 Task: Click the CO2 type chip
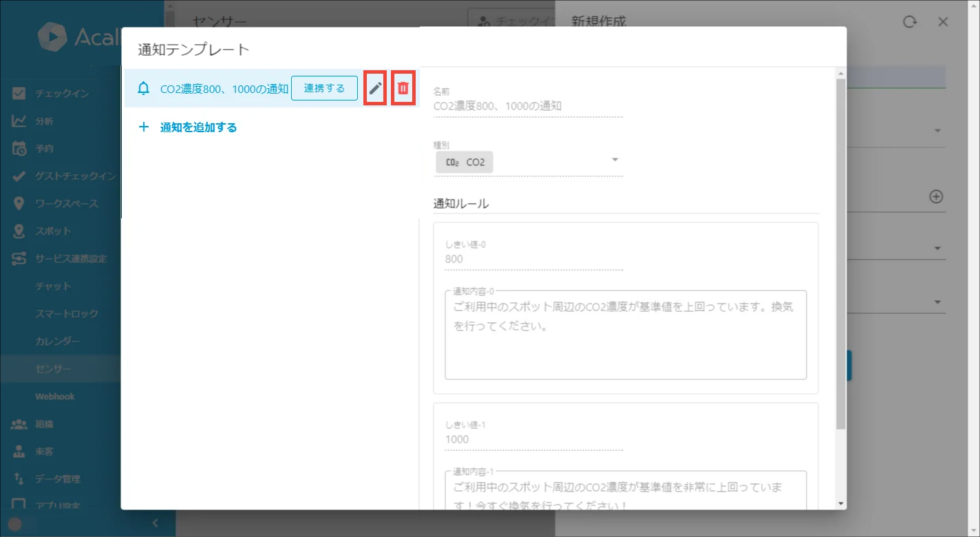coord(465,162)
